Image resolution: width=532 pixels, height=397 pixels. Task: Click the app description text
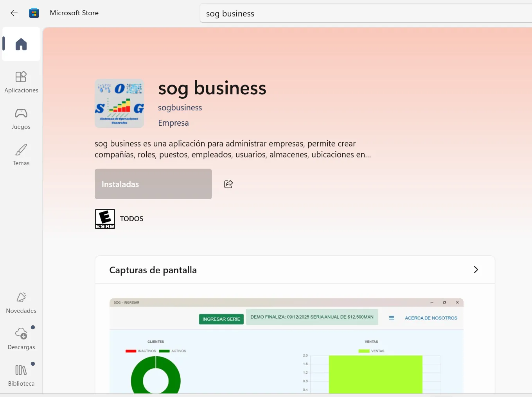pos(233,149)
